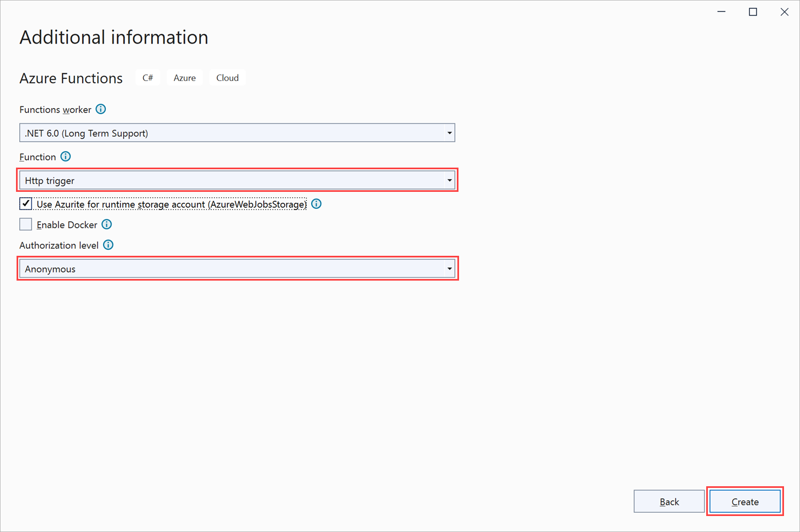Click info icon beside Enable Docker
800x532 pixels.
tap(106, 224)
